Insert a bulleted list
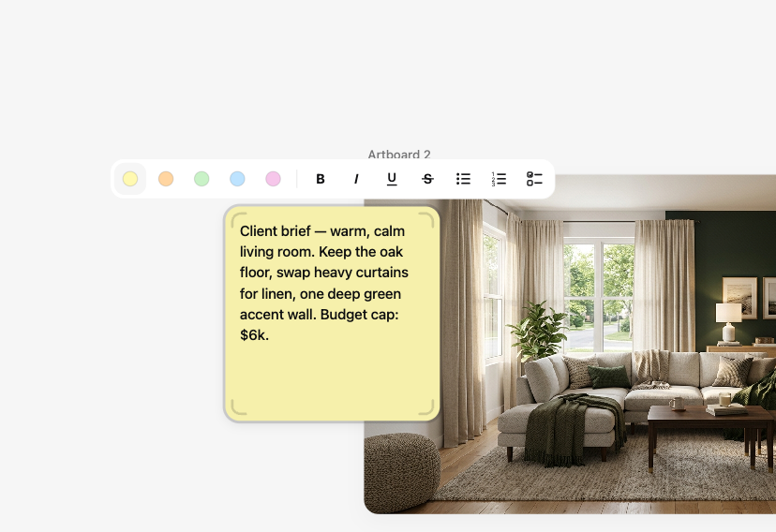Image resolution: width=776 pixels, height=532 pixels. (463, 179)
